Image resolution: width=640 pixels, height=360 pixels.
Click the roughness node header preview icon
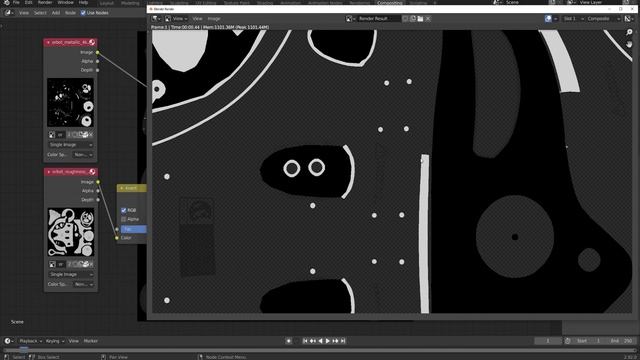92,172
